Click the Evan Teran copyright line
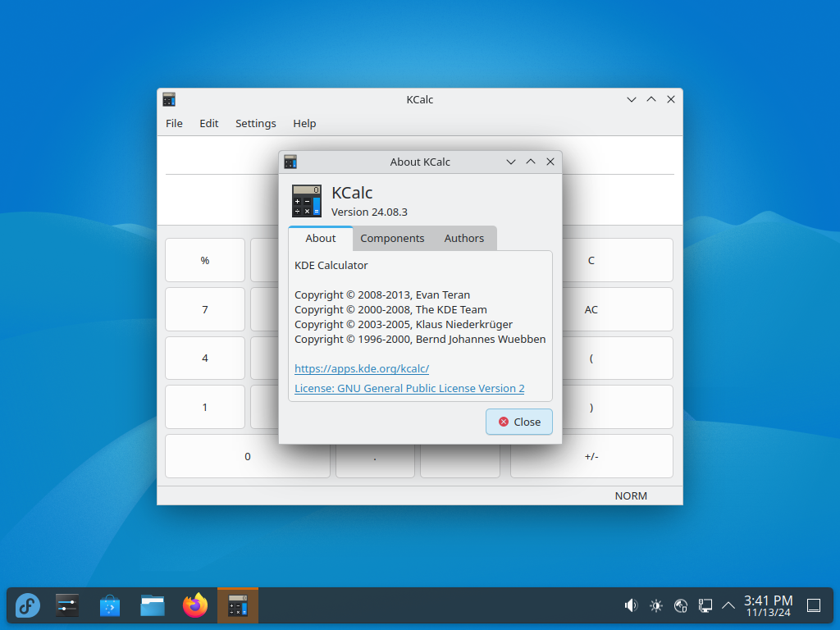Viewport: 840px width, 630px height. 382,295
